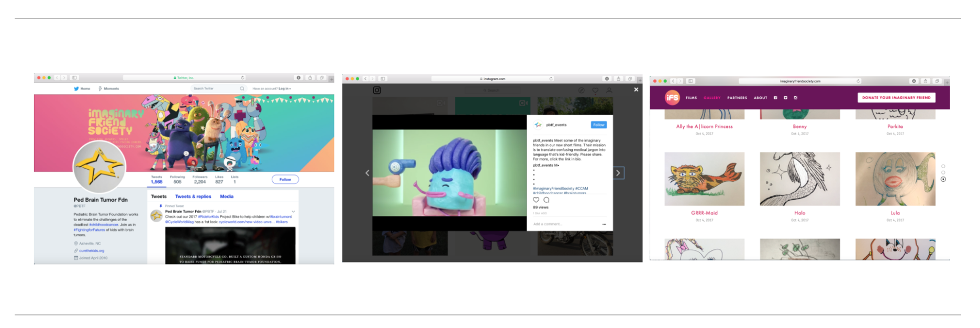Click the magnifier icon in Twitter search
This screenshot has width=980, height=328.
click(242, 89)
